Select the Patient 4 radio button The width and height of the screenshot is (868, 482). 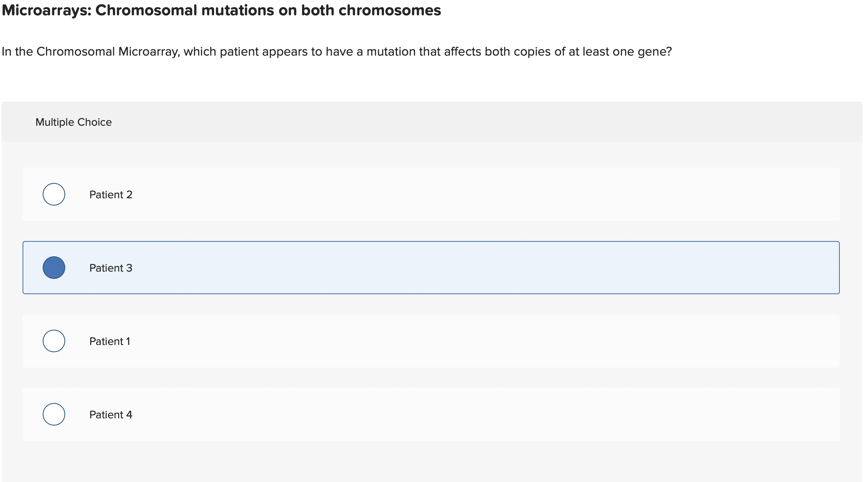tap(54, 414)
